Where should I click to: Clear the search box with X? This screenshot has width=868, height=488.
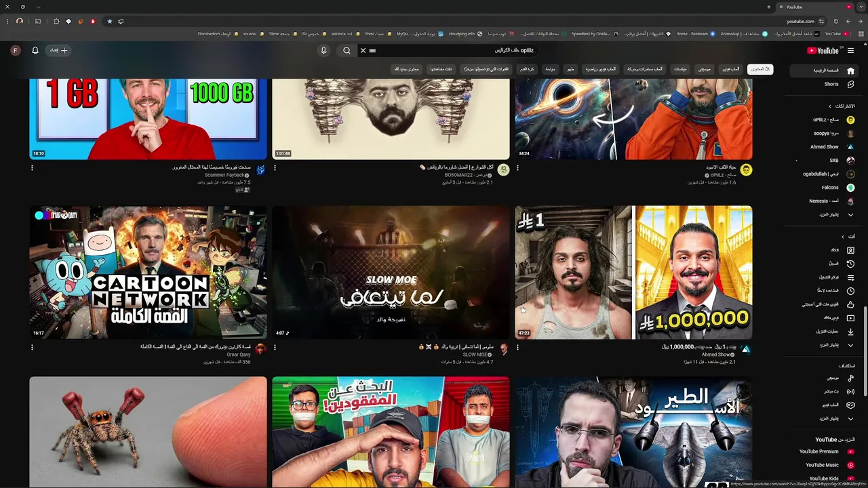click(363, 50)
